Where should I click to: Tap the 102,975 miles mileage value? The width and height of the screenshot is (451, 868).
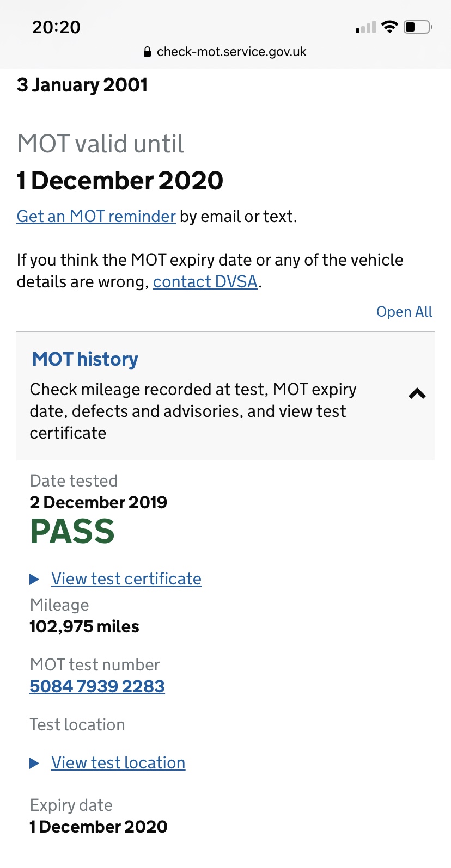(84, 626)
